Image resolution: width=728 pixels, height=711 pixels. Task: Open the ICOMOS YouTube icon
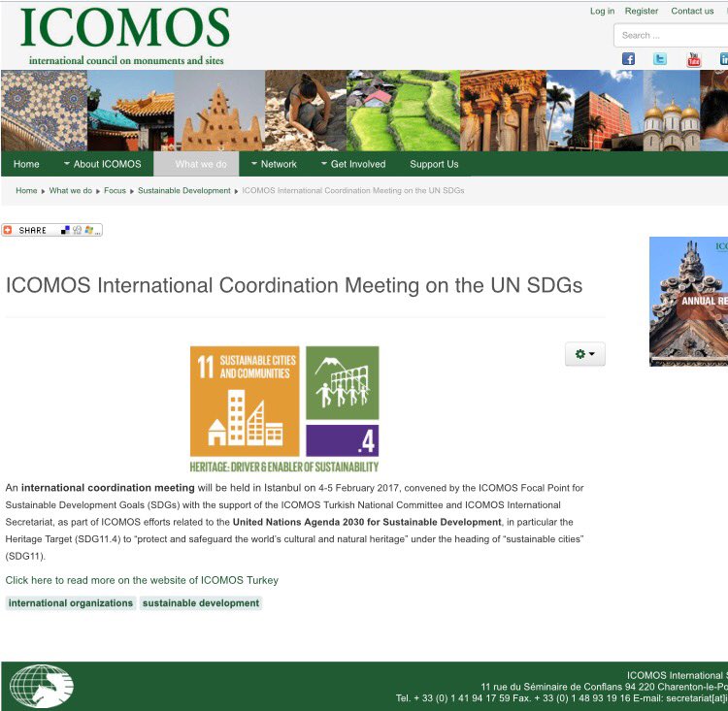(x=694, y=59)
